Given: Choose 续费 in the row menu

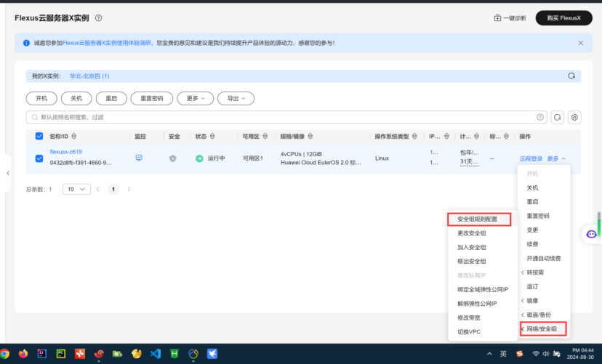Looking at the screenshot, I should point(532,244).
